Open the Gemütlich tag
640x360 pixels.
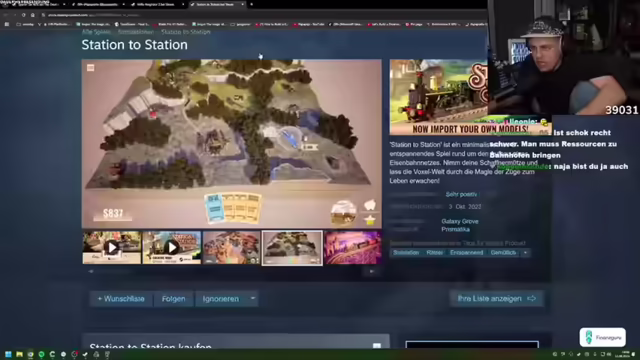tap(503, 253)
